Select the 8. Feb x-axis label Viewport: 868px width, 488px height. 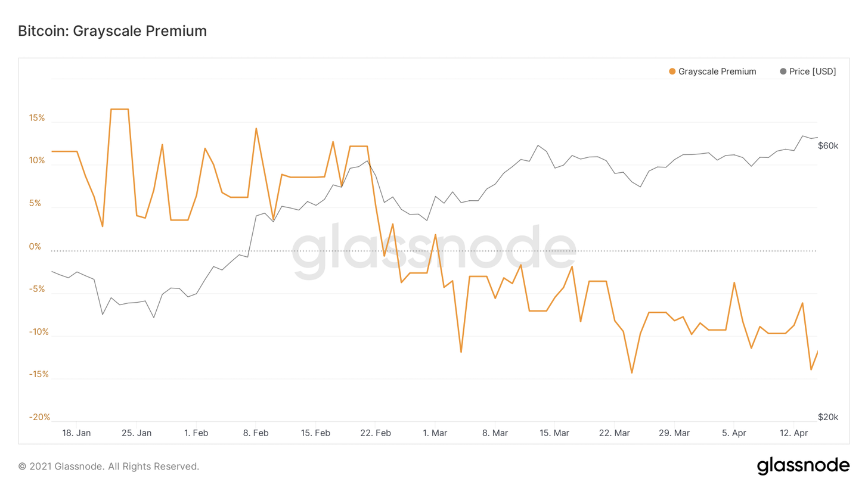[255, 433]
